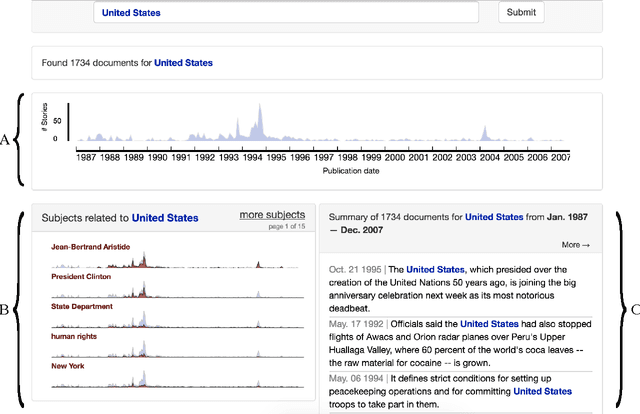Select the New York subject

68,366
